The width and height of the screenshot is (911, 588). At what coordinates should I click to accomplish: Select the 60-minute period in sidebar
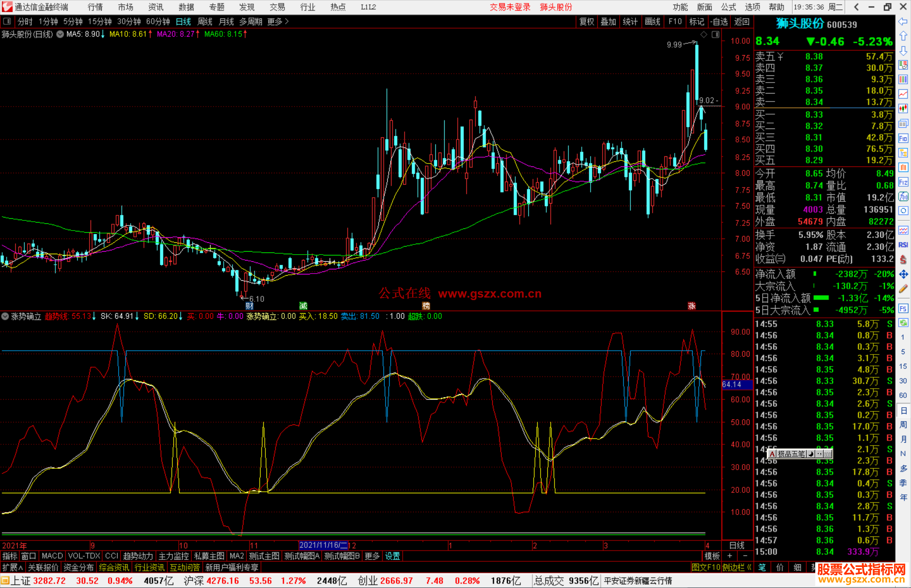point(903,395)
